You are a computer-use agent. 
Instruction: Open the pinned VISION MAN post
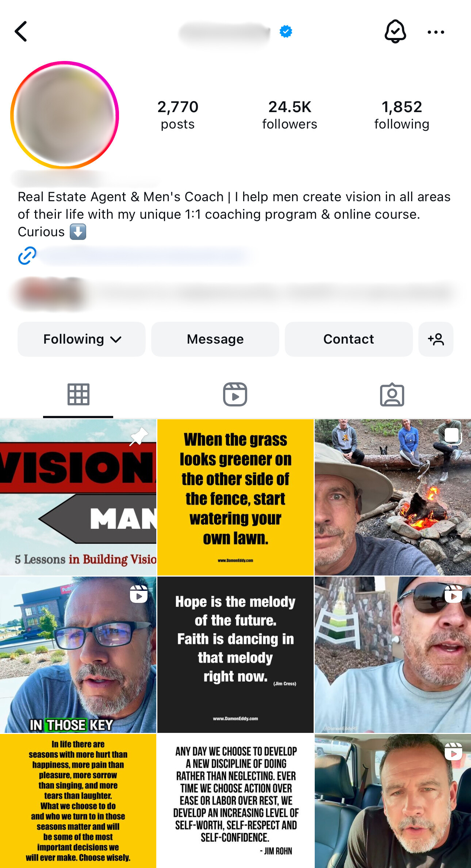click(78, 497)
